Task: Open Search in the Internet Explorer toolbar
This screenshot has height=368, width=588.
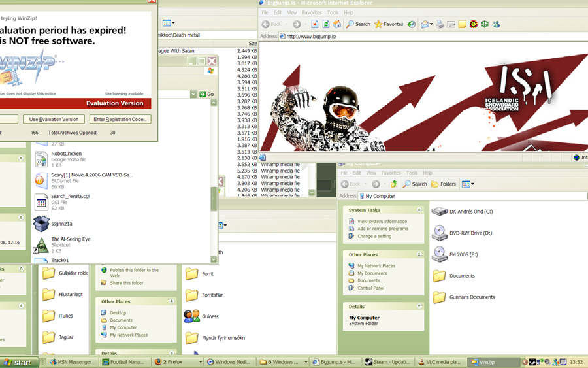Action: [x=358, y=24]
